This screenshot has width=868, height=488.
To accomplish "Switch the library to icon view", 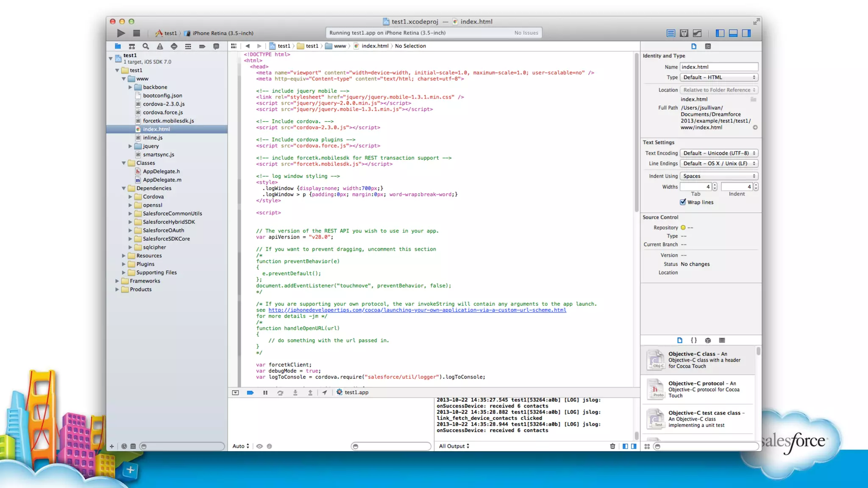I will click(647, 446).
